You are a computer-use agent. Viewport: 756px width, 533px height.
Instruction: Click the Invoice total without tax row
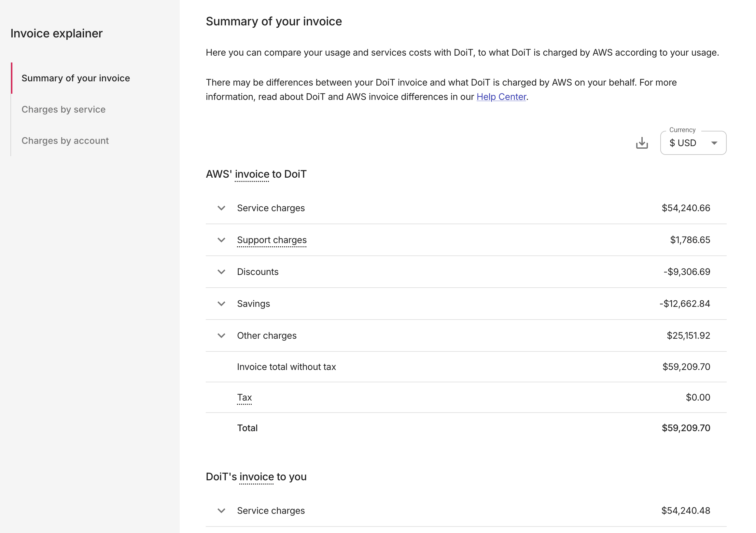pos(287,366)
